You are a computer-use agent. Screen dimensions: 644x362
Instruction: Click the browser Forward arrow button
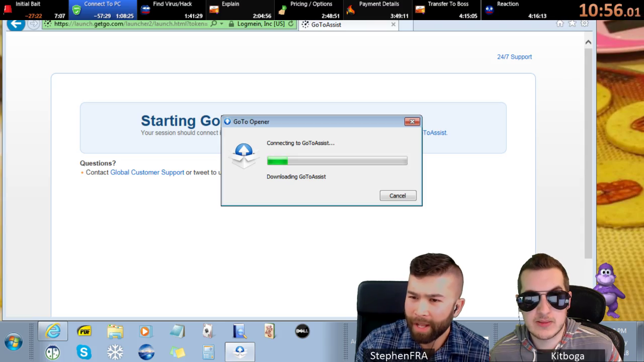click(33, 24)
